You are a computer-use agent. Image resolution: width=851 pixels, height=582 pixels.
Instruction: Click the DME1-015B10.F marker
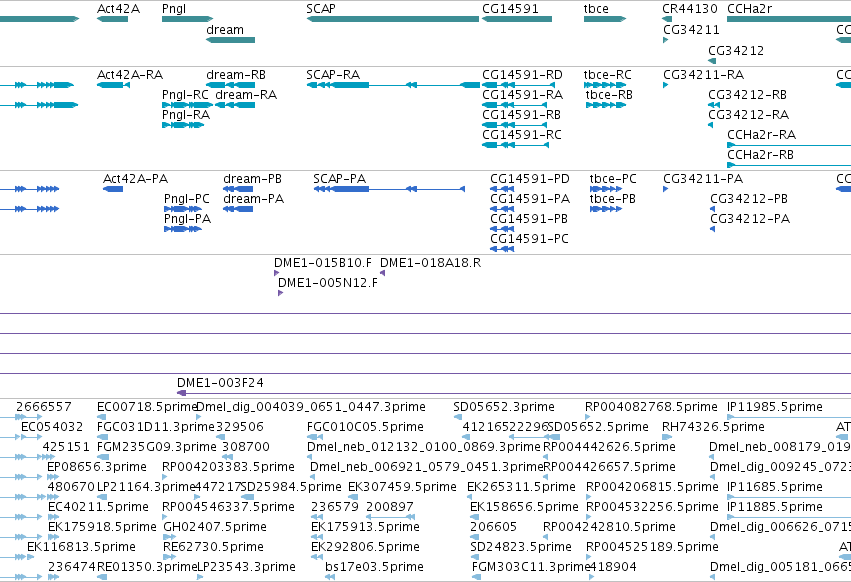[276, 273]
